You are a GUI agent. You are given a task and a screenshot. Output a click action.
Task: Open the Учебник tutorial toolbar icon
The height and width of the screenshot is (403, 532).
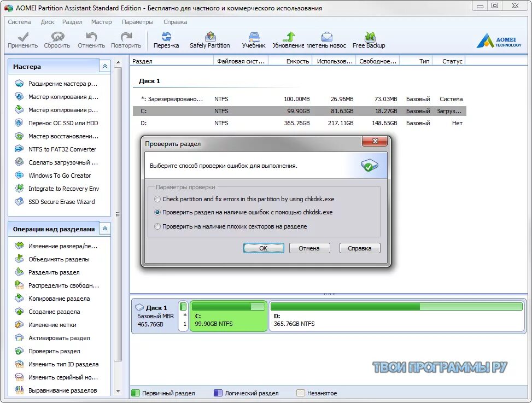[254, 40]
